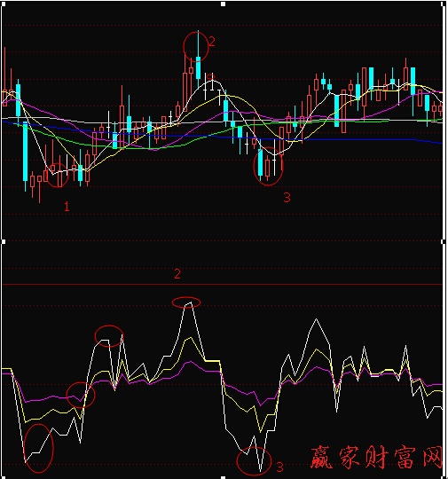The width and height of the screenshot is (448, 479).
Task: Click the left-edge middle selection handle
Action: pos(4,241)
